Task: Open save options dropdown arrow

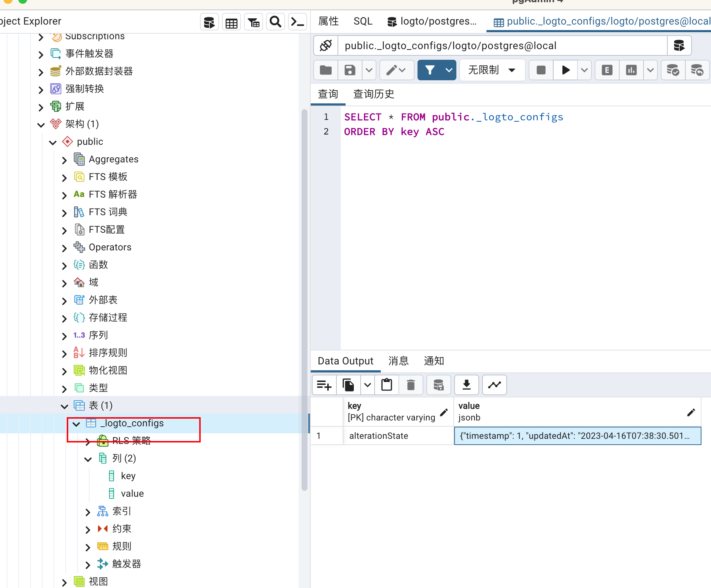Action: click(x=369, y=70)
